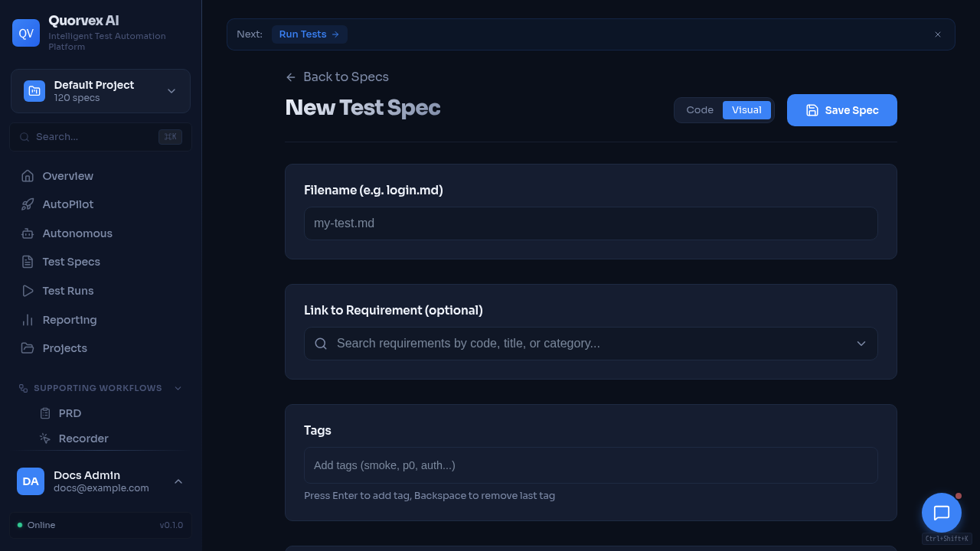The image size is (980, 551).
Task: Click the Add tags input field
Action: (591, 465)
